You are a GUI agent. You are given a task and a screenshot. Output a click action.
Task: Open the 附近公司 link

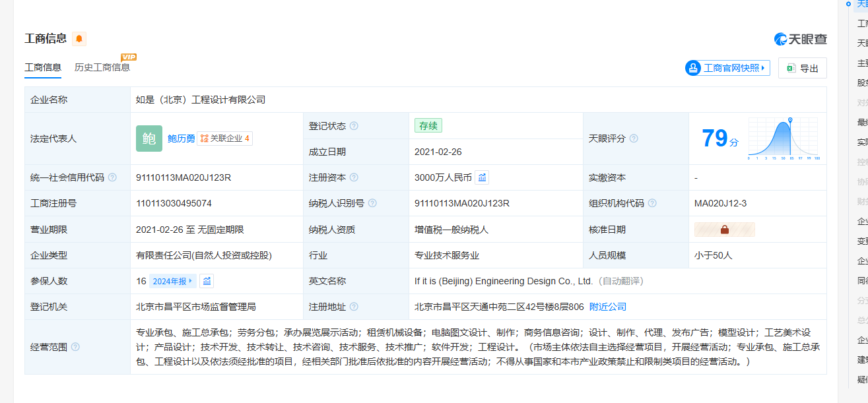[x=607, y=307]
